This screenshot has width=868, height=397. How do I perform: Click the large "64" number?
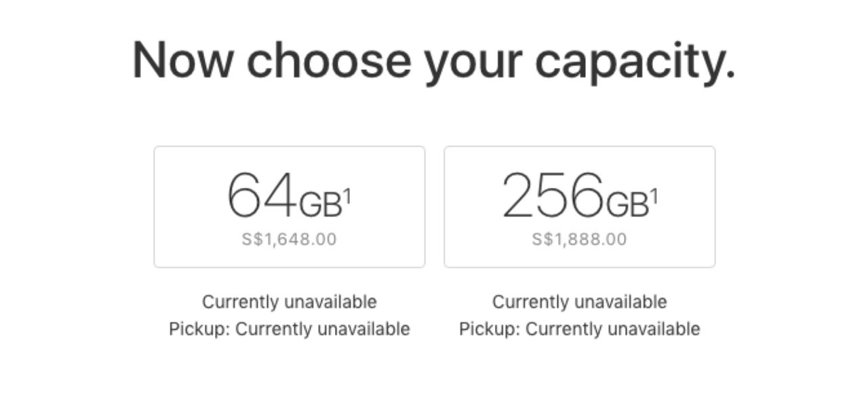(261, 195)
